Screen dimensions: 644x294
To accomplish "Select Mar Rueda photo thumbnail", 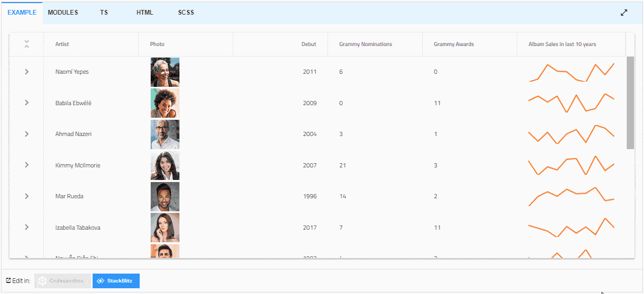I will (165, 197).
